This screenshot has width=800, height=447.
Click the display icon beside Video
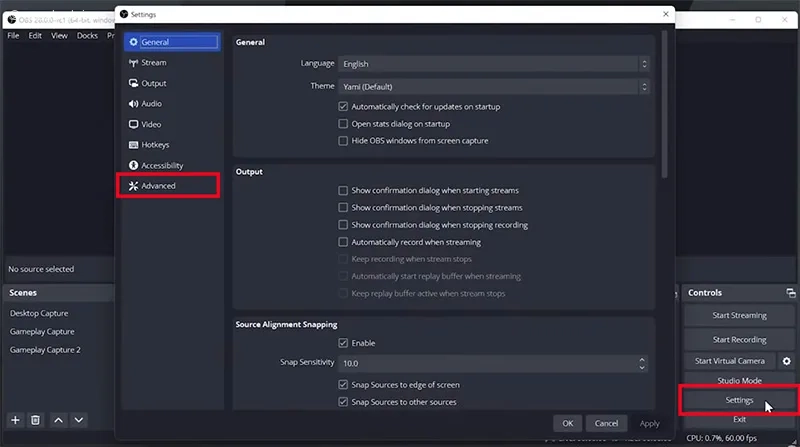[x=133, y=124]
